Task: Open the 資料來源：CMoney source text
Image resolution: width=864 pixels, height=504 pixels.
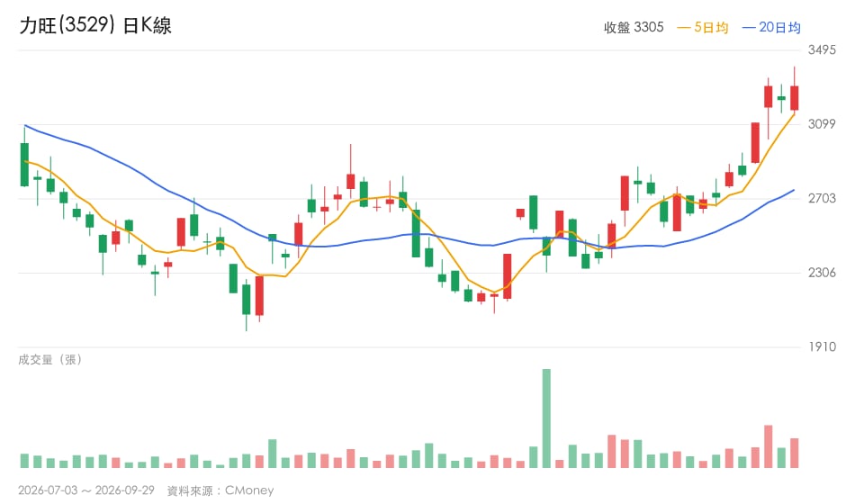Action: 220,490
